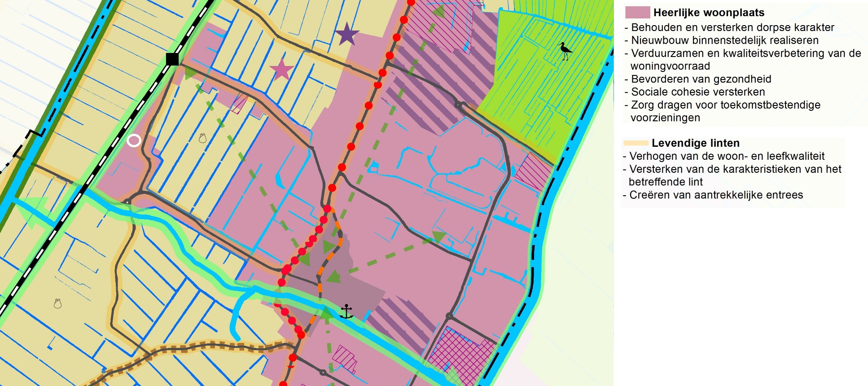Click the beige Levendige linten legend swatch
The height and width of the screenshot is (386, 868).
[636, 143]
